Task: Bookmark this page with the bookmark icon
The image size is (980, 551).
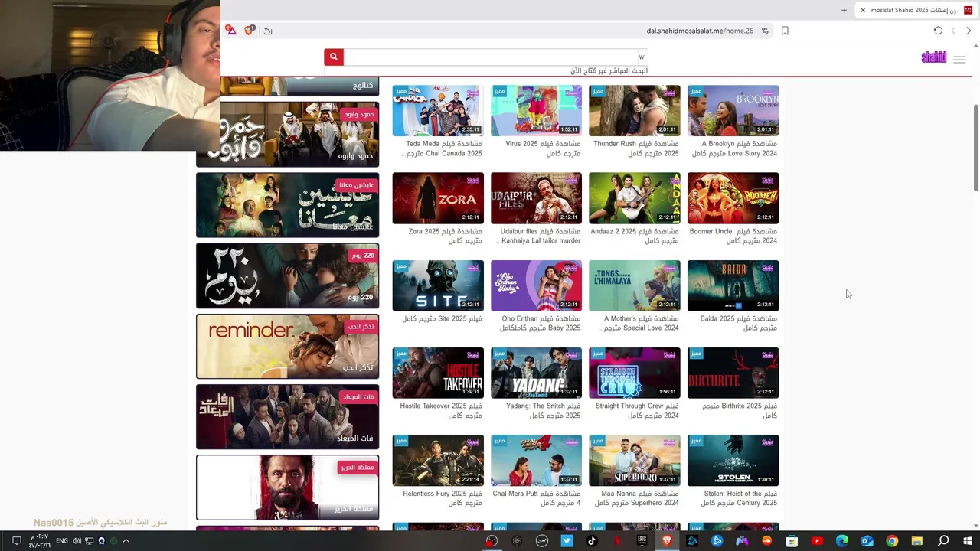Action: pos(785,31)
